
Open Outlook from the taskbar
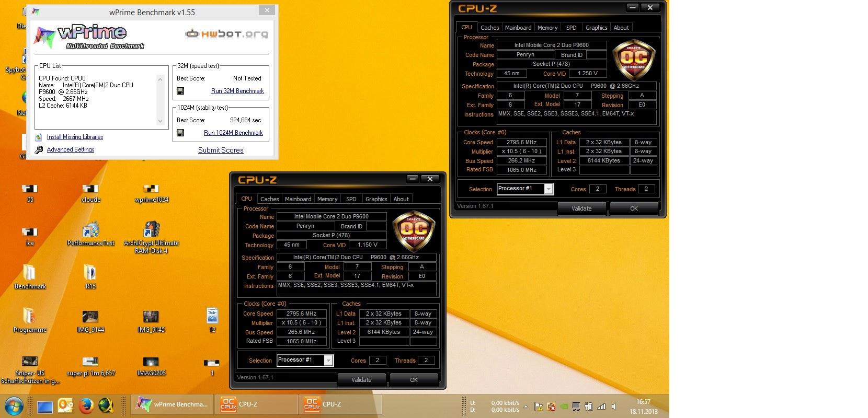(x=65, y=405)
